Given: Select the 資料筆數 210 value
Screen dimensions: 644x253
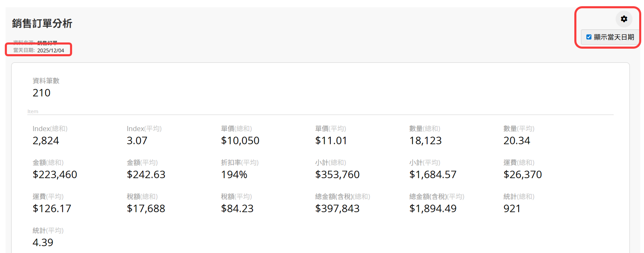Looking at the screenshot, I should [41, 93].
